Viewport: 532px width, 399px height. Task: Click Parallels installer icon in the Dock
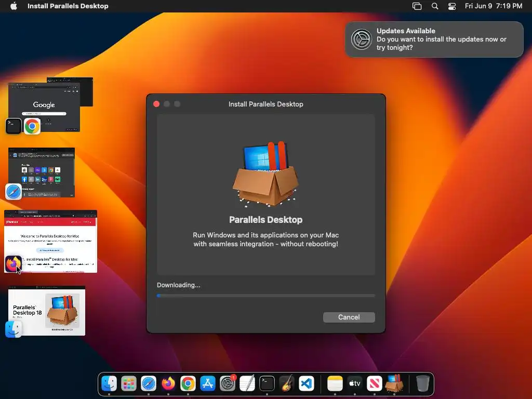tap(394, 383)
